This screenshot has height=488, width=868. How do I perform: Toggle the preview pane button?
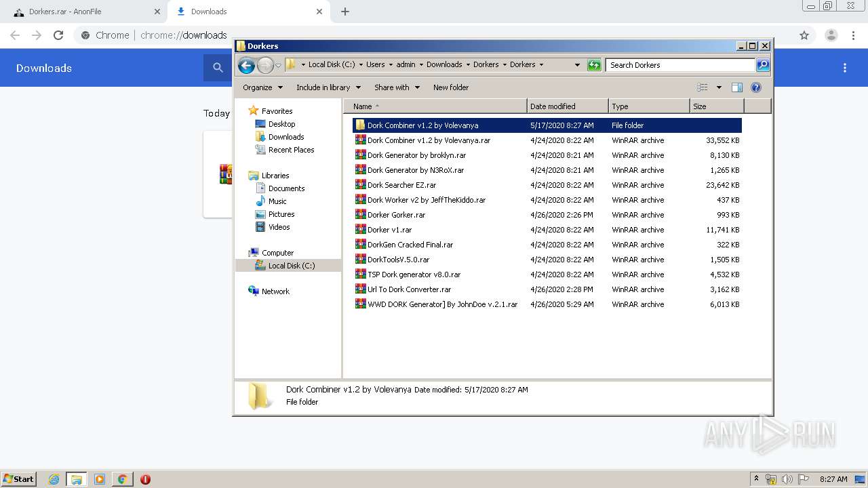pyautogui.click(x=737, y=87)
